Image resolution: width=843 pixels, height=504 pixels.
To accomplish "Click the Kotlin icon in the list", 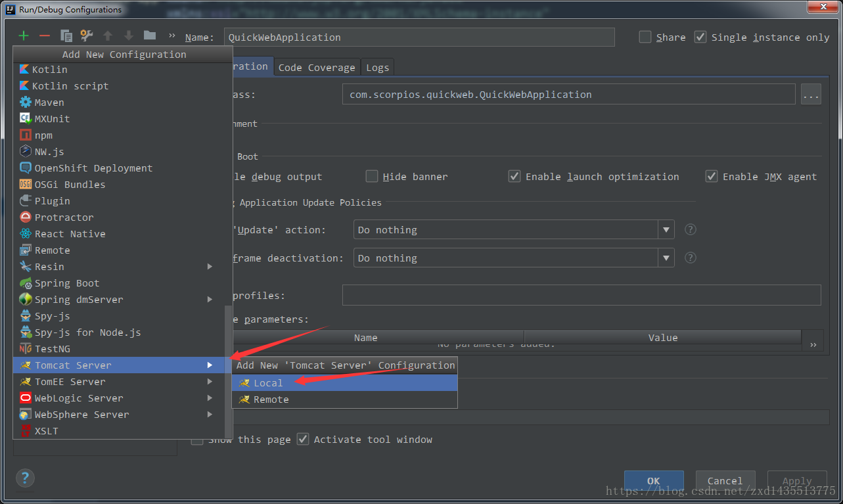I will tap(25, 69).
